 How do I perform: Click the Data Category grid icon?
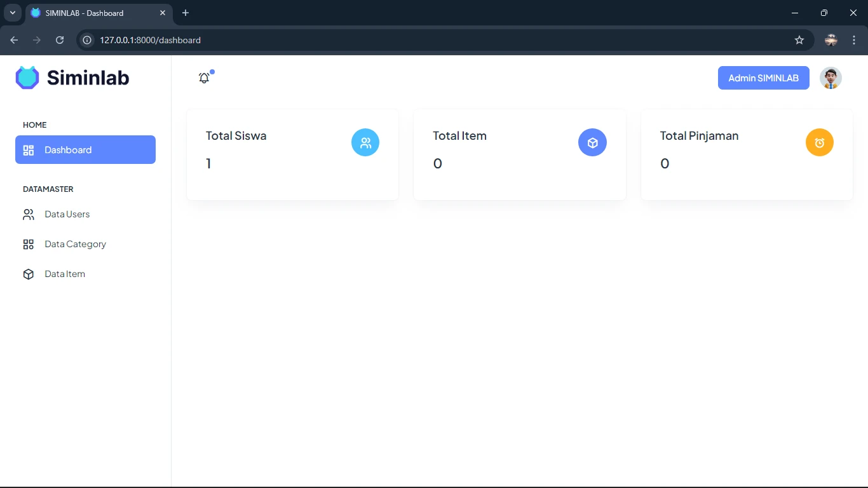tap(29, 245)
